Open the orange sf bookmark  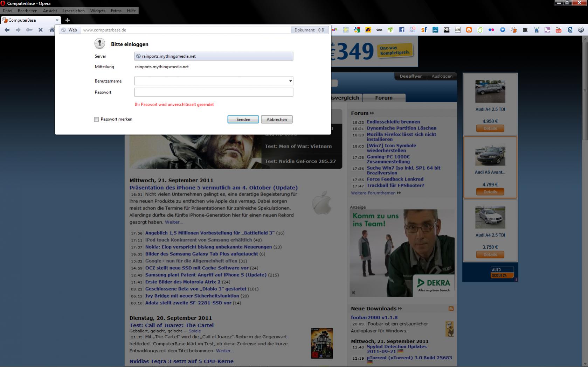pyautogui.click(x=424, y=30)
